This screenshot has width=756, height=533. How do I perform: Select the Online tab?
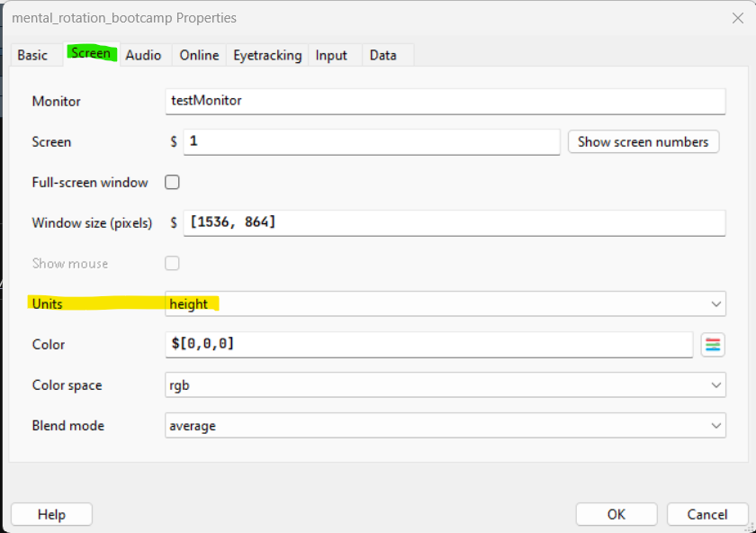(199, 55)
